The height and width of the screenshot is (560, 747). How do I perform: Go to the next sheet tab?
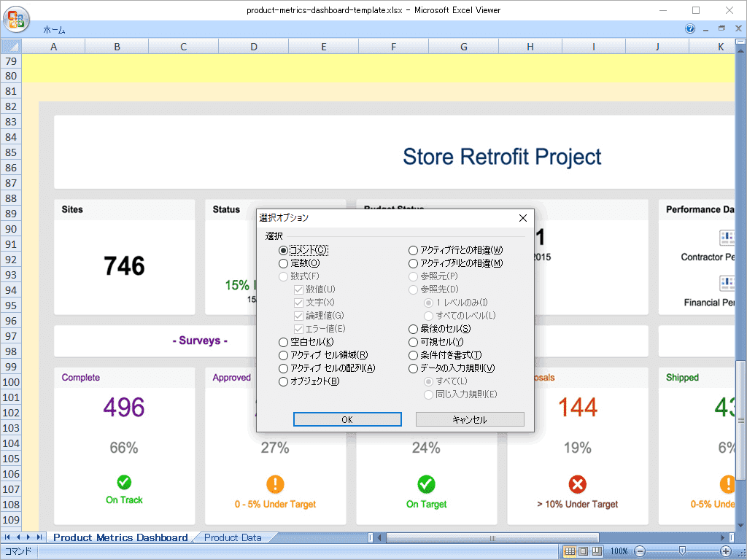tap(28, 537)
